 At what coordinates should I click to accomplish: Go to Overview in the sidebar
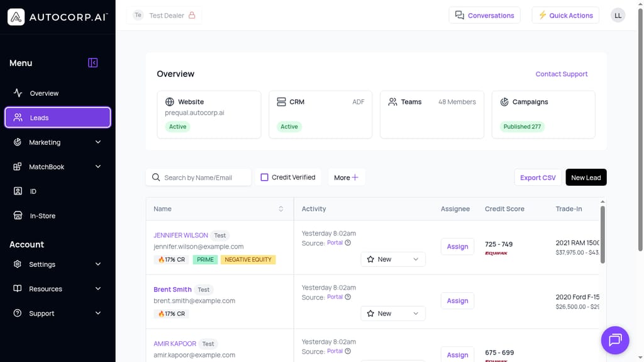point(57,93)
